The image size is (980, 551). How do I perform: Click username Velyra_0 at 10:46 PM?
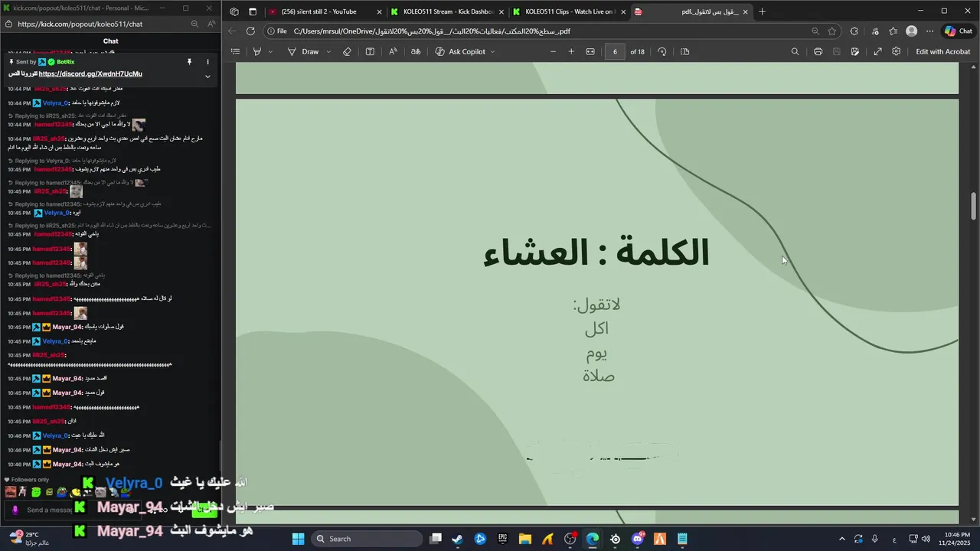(x=56, y=435)
